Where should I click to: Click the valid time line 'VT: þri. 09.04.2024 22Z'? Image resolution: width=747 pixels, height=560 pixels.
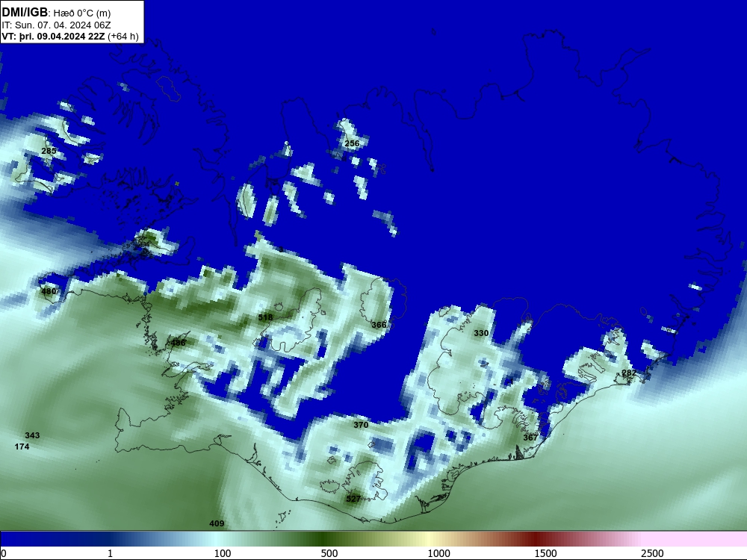click(x=53, y=37)
